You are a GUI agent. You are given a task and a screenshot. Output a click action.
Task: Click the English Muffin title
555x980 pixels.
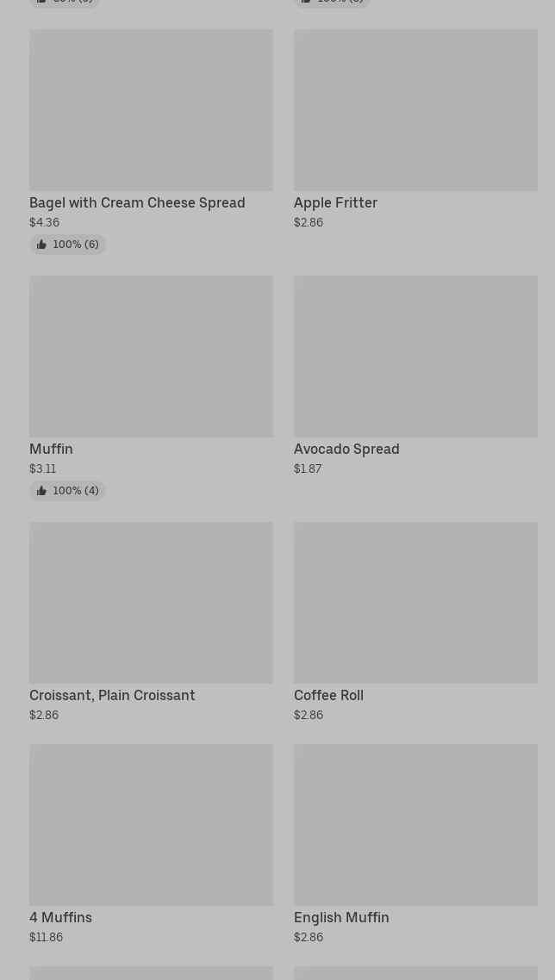341,918
